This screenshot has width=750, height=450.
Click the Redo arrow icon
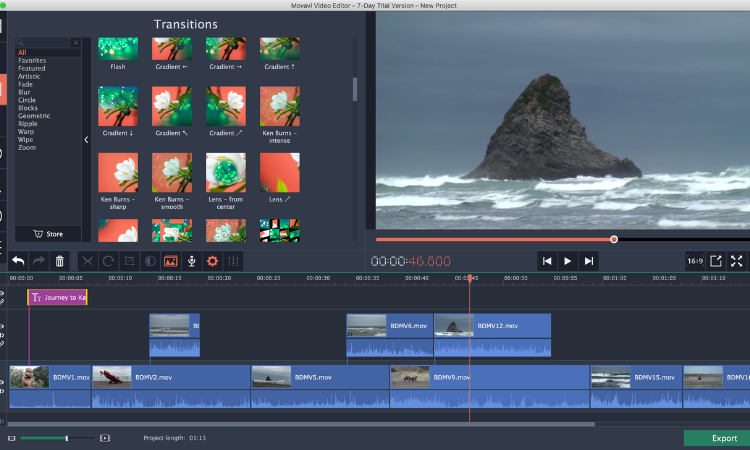pos(39,261)
